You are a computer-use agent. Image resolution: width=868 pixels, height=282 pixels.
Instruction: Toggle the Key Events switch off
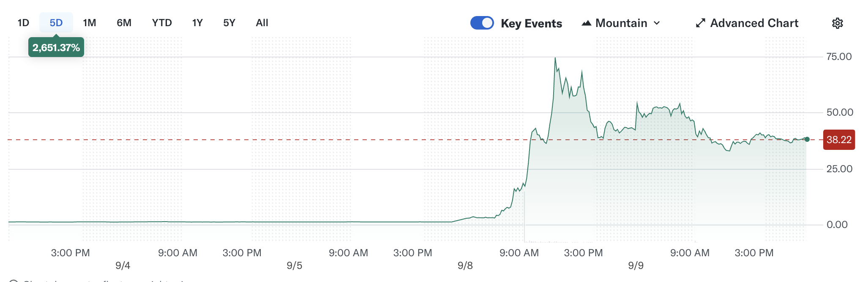click(482, 23)
